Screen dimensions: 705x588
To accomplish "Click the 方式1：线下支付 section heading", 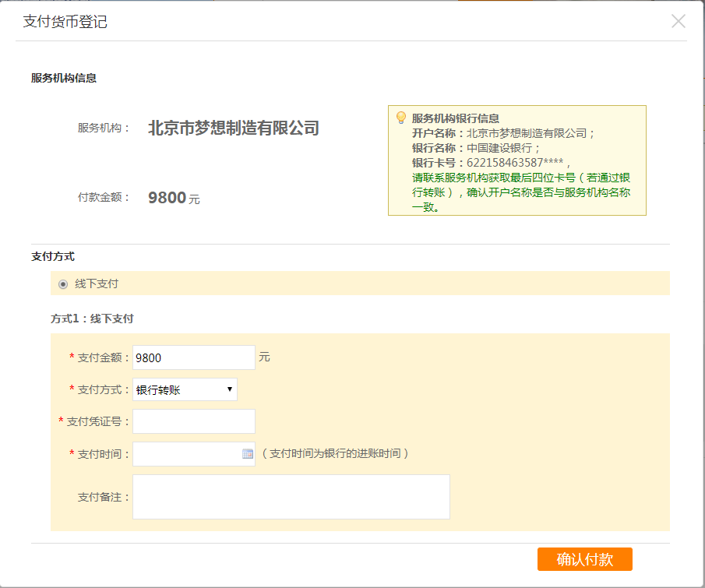I will pyautogui.click(x=92, y=319).
